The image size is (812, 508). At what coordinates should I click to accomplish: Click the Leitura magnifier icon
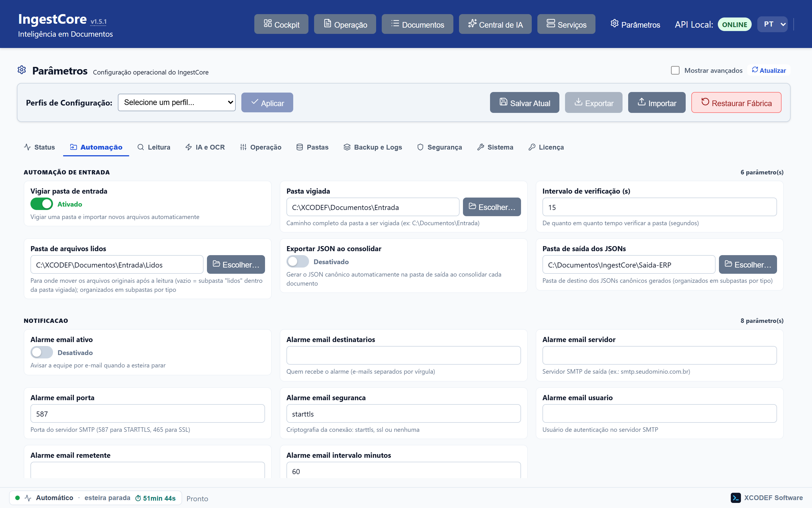[141, 147]
